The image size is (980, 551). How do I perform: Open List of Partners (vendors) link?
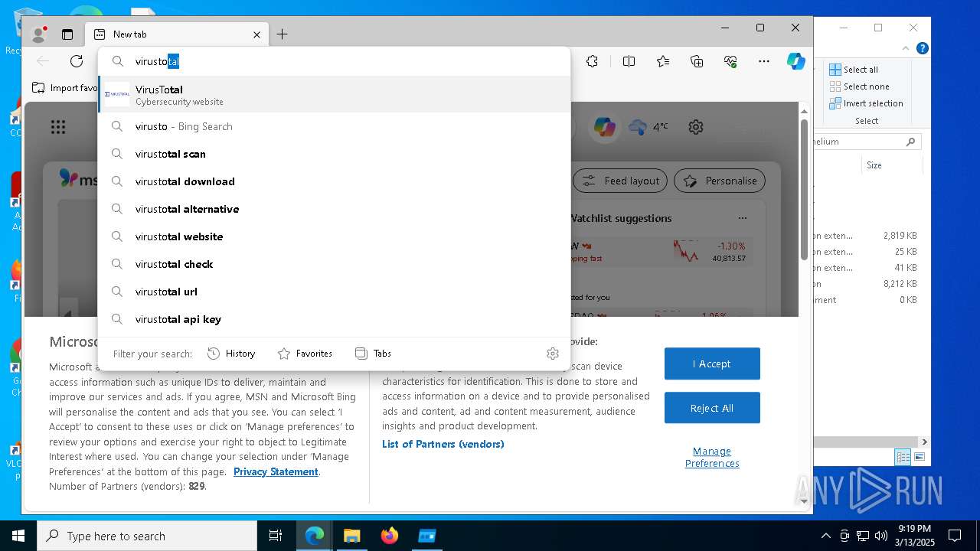coord(443,444)
